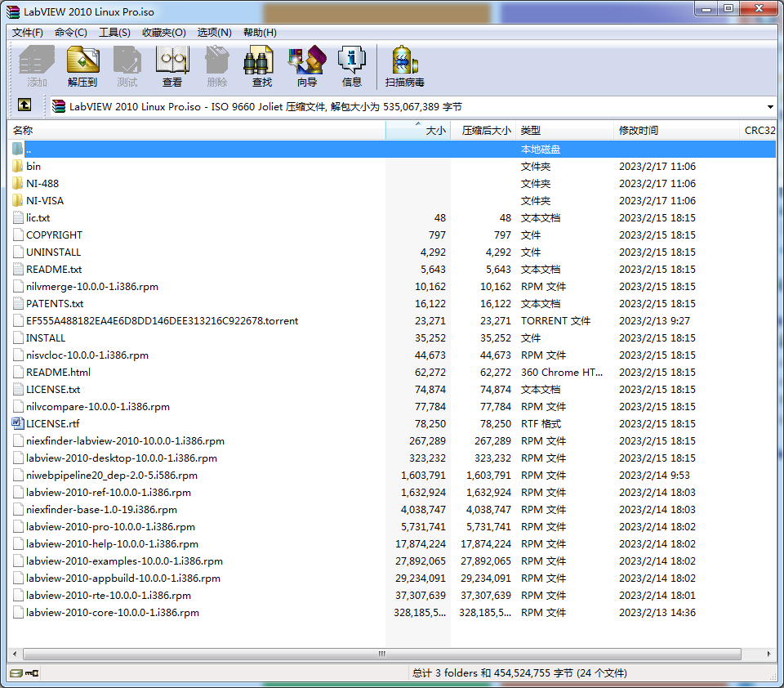Click the key password icon in status bar
The width and height of the screenshot is (784, 688).
32,673
